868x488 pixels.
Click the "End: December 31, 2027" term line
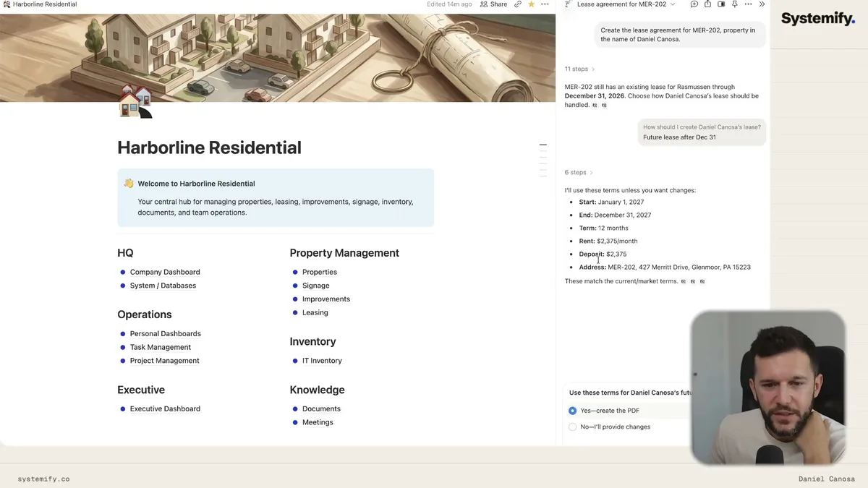pyautogui.click(x=615, y=215)
